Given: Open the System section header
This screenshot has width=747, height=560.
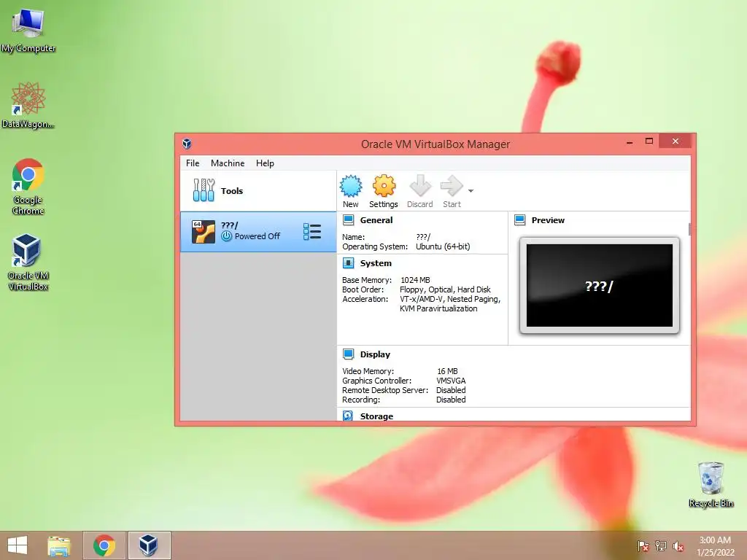Looking at the screenshot, I should pyautogui.click(x=376, y=263).
